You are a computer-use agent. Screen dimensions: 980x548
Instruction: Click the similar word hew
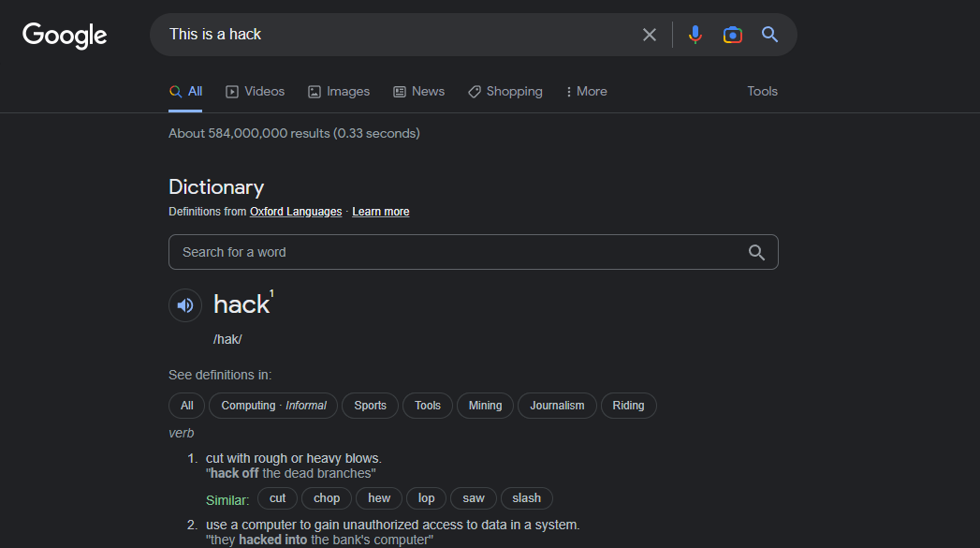pos(379,498)
